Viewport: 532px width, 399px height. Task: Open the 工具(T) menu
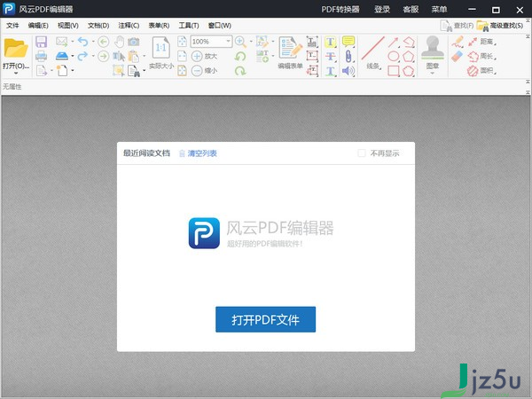189,26
